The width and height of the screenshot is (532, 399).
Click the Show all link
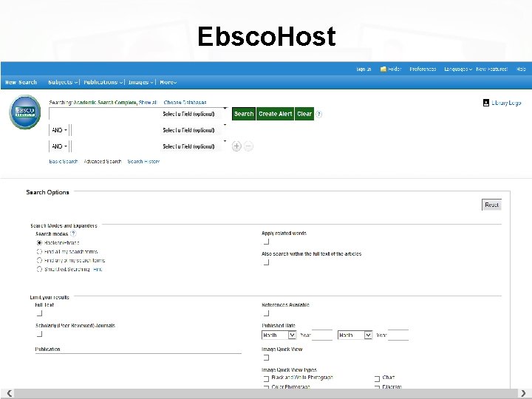pyautogui.click(x=148, y=103)
